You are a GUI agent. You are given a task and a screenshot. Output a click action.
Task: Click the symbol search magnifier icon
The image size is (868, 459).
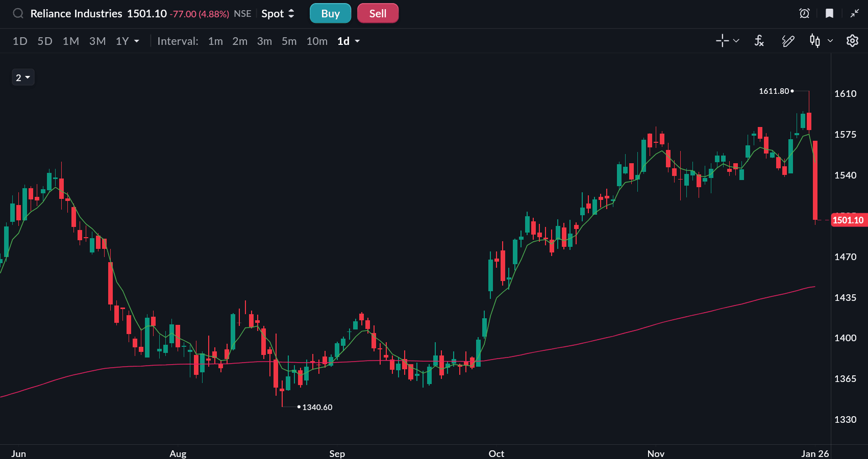coord(18,14)
